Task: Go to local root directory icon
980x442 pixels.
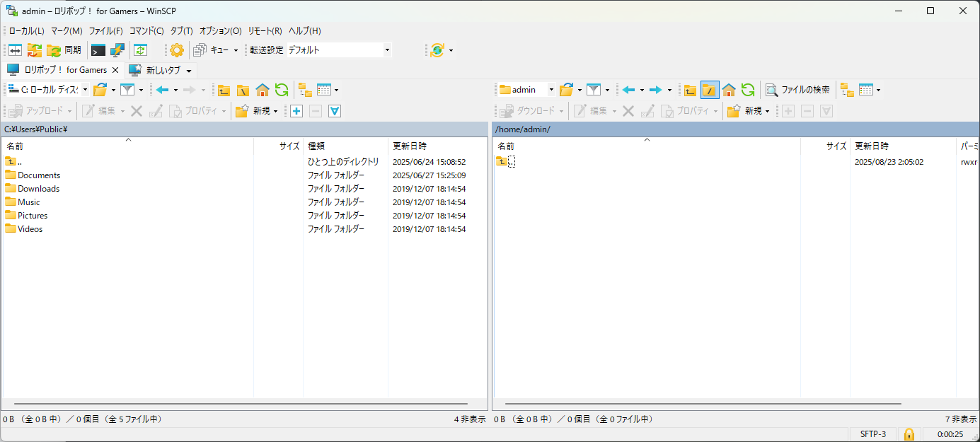Action: [243, 90]
